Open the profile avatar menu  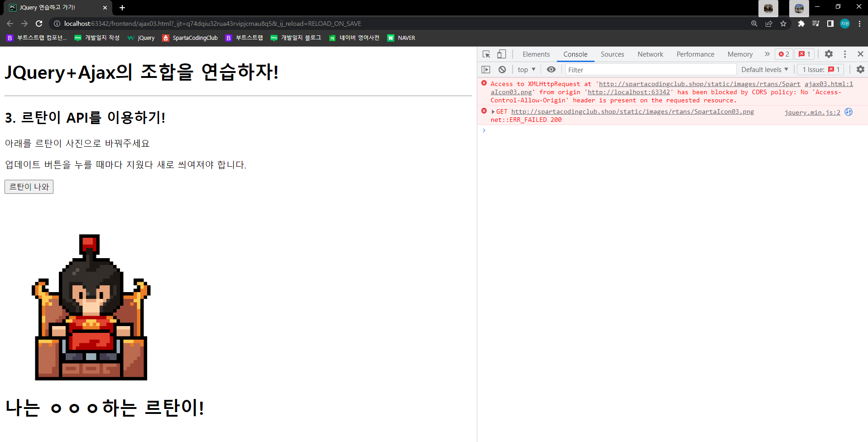tap(845, 24)
